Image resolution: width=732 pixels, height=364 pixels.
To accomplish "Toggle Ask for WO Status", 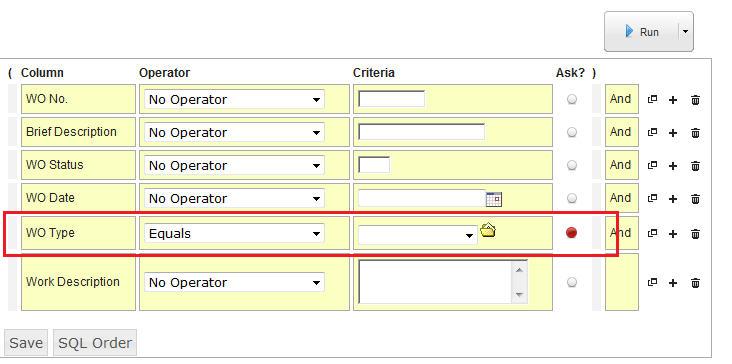I will pyautogui.click(x=571, y=165).
